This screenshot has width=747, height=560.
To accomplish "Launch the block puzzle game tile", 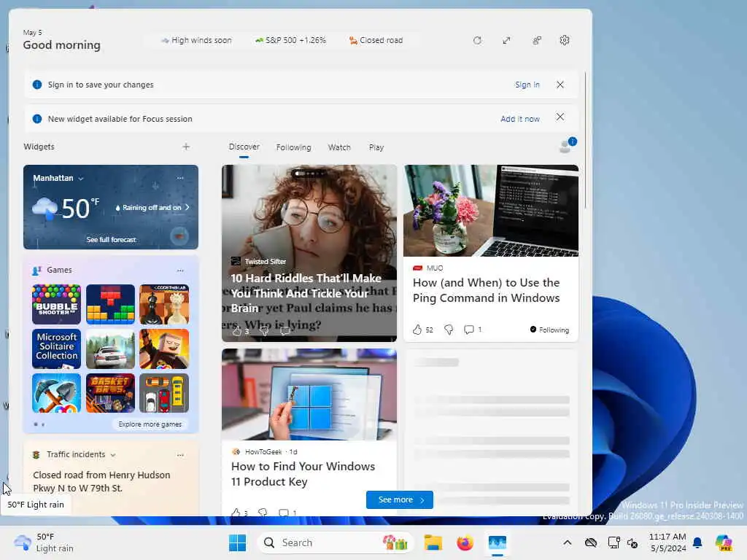I will [111, 304].
